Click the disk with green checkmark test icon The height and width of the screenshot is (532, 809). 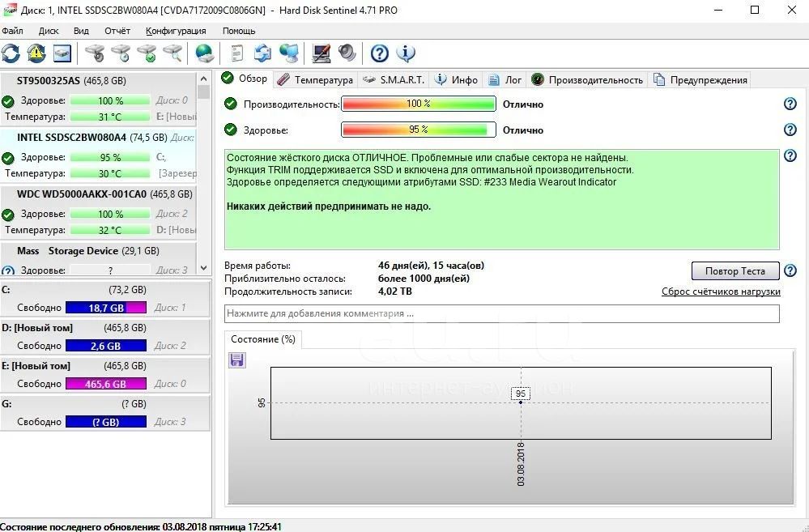(147, 53)
